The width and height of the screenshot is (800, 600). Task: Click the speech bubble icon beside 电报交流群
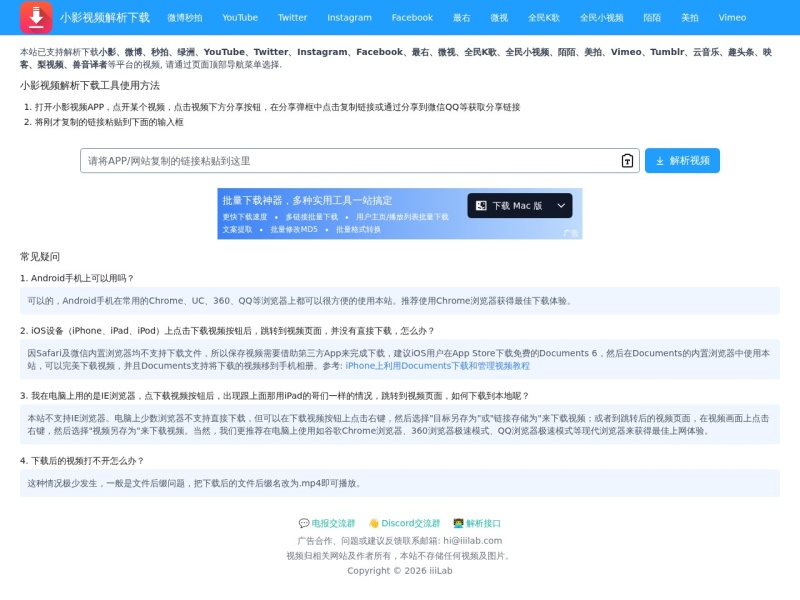[304, 523]
